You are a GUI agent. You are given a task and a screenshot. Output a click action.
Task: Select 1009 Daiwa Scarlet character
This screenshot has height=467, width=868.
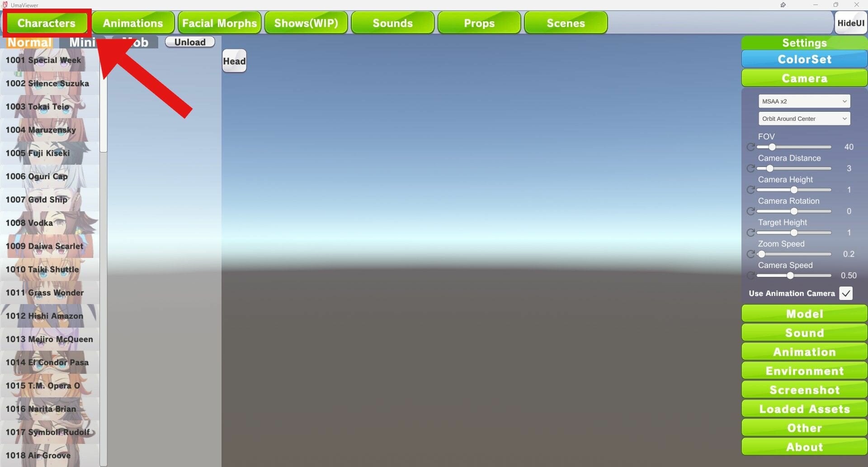[50, 246]
